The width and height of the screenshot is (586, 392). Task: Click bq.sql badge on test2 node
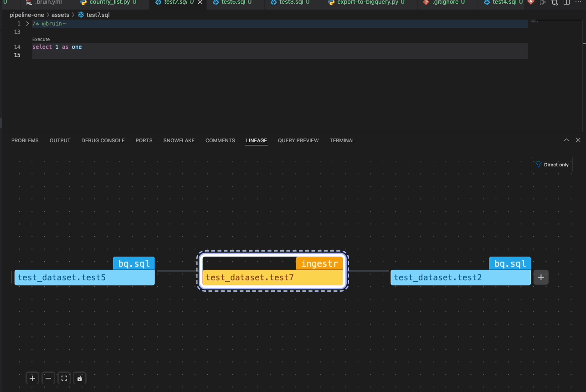(510, 263)
